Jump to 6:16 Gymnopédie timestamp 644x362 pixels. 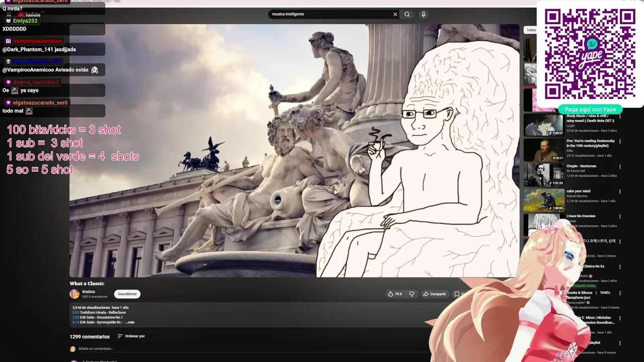[76, 322]
